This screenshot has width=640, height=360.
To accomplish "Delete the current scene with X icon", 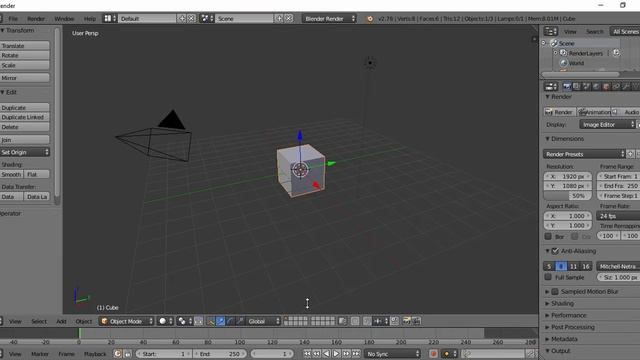I will click(289, 19).
